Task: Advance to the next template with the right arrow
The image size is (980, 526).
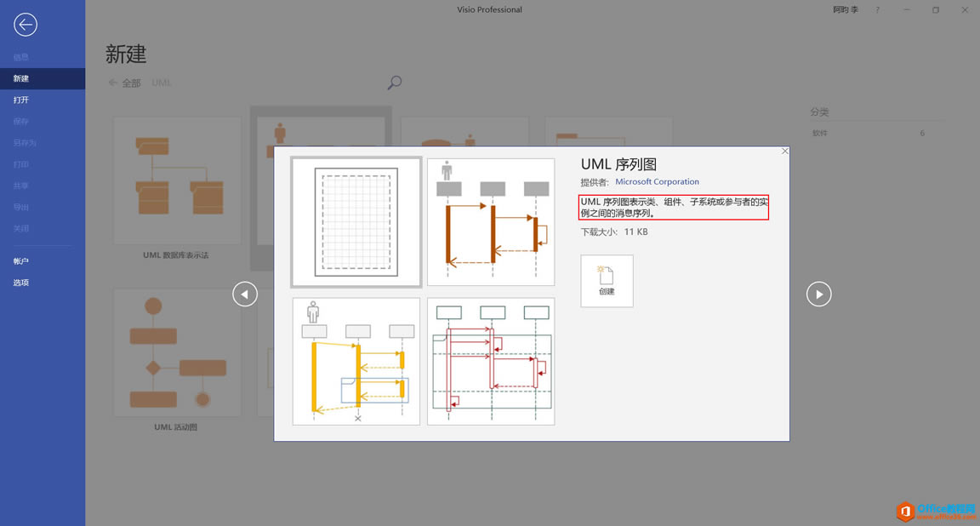Action: click(818, 294)
